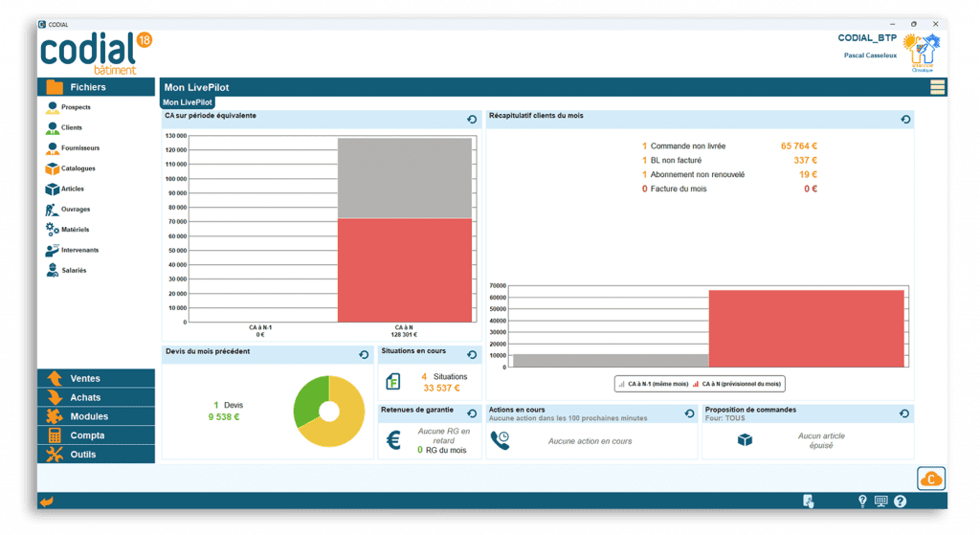Select the Mon LivePilot tab

tap(188, 102)
